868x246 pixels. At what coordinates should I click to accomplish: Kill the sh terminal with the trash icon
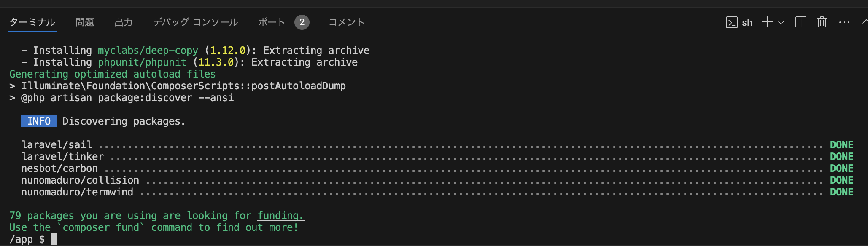point(822,22)
